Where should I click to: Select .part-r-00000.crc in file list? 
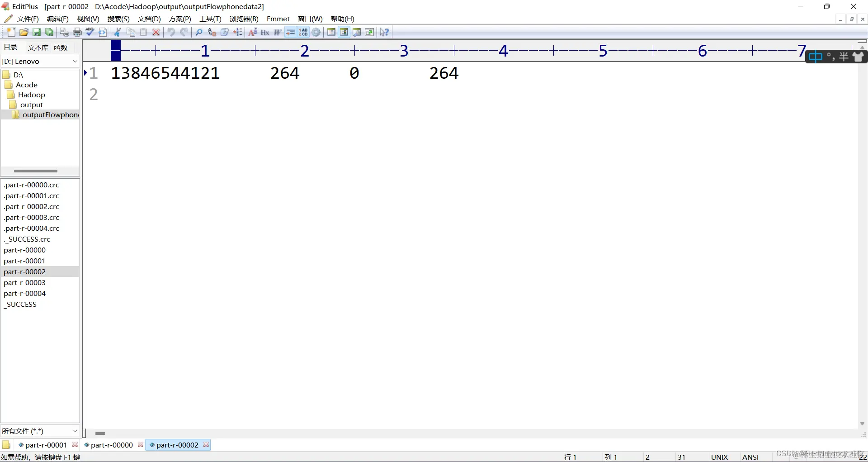click(32, 185)
